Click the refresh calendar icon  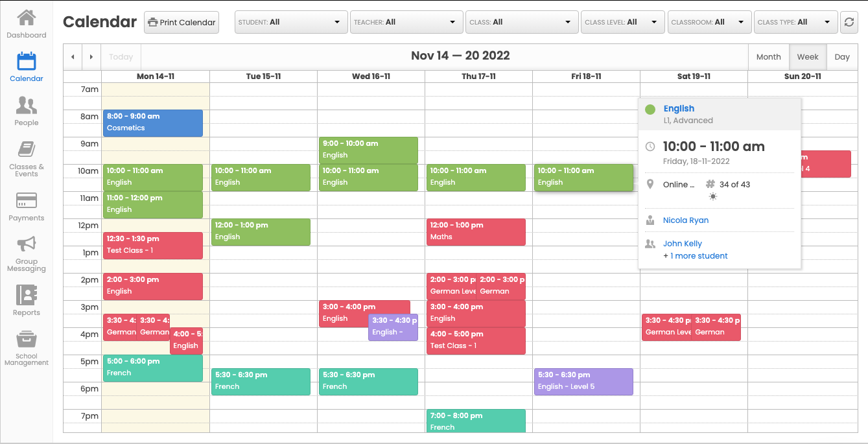848,22
